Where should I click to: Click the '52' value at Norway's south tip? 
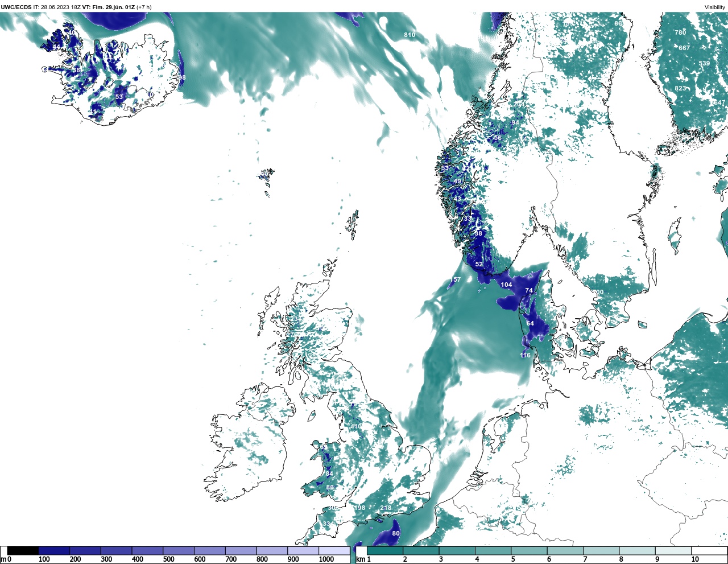coord(479,264)
